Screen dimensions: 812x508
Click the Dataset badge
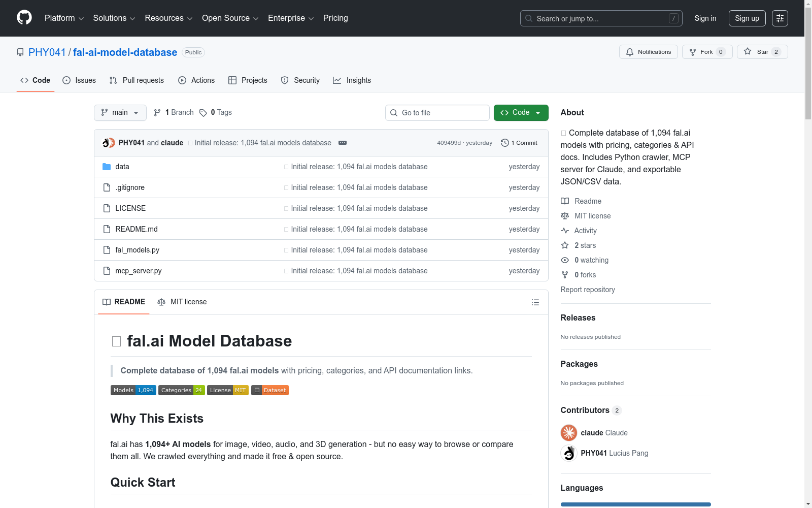click(270, 390)
